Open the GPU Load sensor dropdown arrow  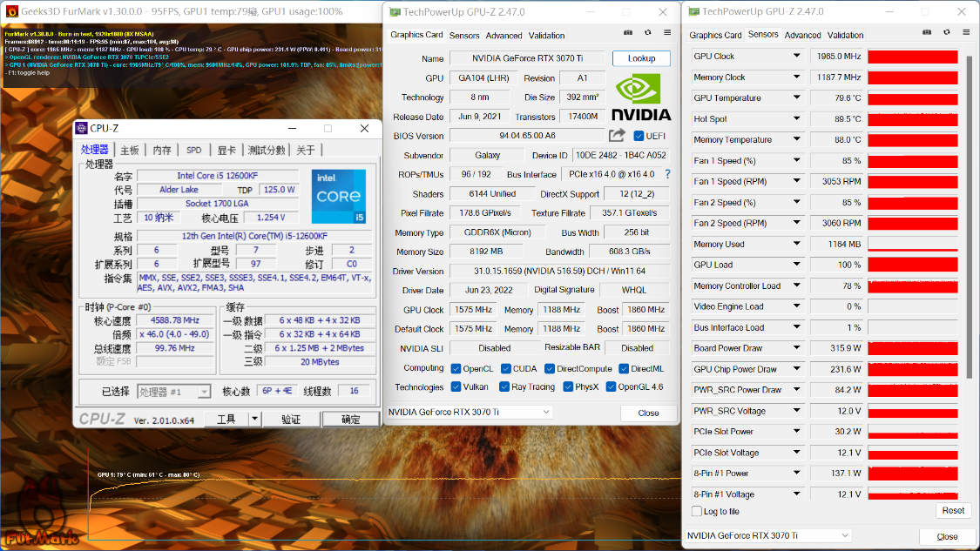796,265
